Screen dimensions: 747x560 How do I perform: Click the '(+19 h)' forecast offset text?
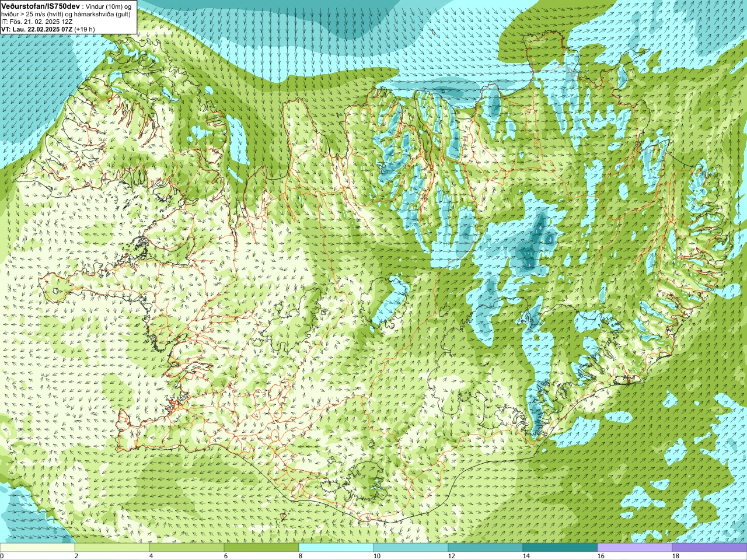[85, 29]
